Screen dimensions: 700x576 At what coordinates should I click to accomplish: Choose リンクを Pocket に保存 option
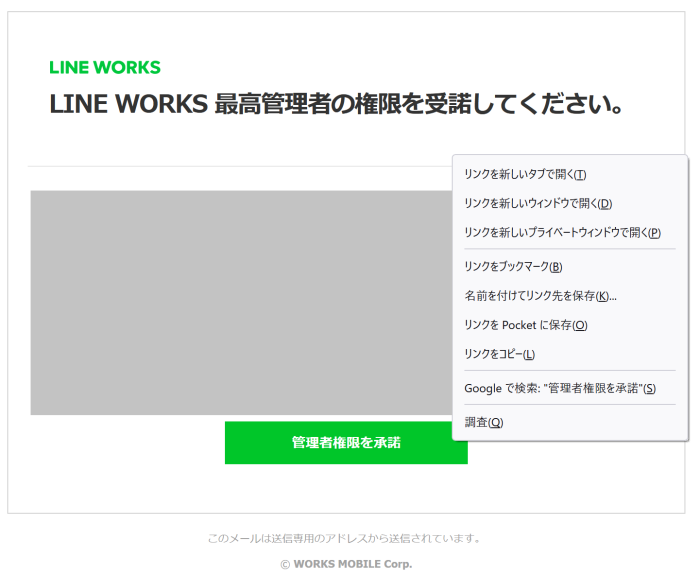tap(570, 325)
